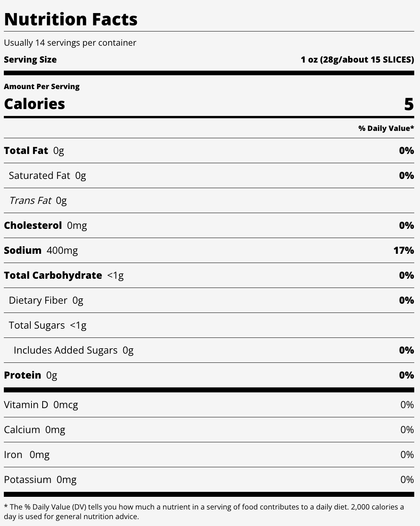Viewport: 420px width, 526px height.
Task: Click the Daily Value footnote text
Action: pos(203,511)
